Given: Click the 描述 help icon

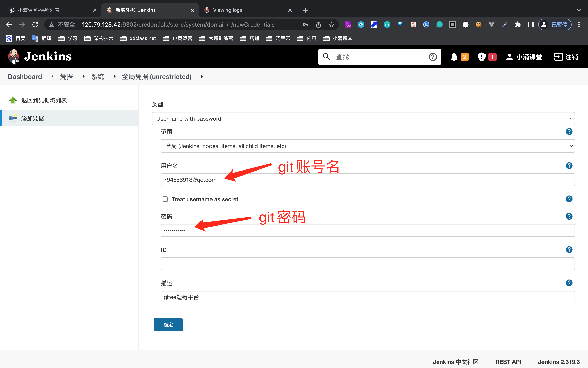Looking at the screenshot, I should [x=569, y=283].
